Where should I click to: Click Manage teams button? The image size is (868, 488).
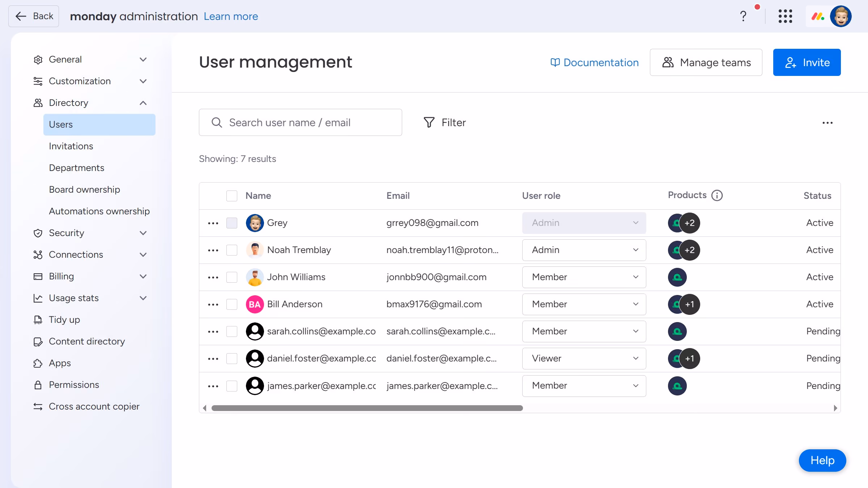point(706,63)
